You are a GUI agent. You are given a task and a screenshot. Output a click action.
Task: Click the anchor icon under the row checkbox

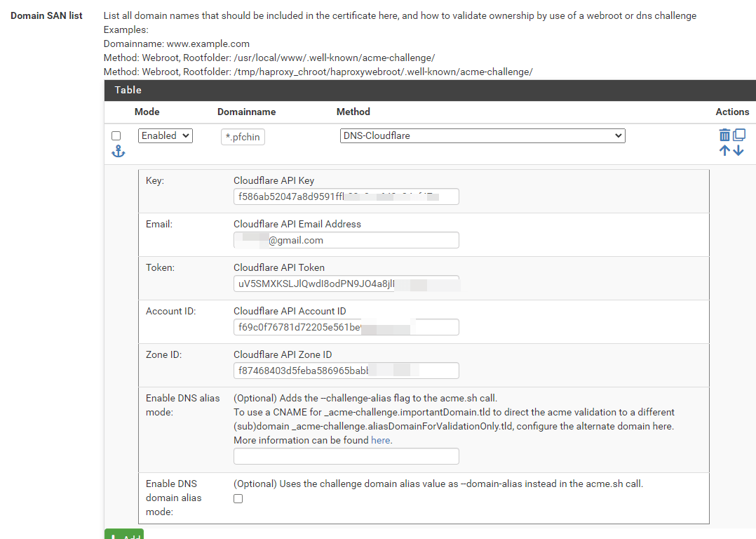point(118,152)
